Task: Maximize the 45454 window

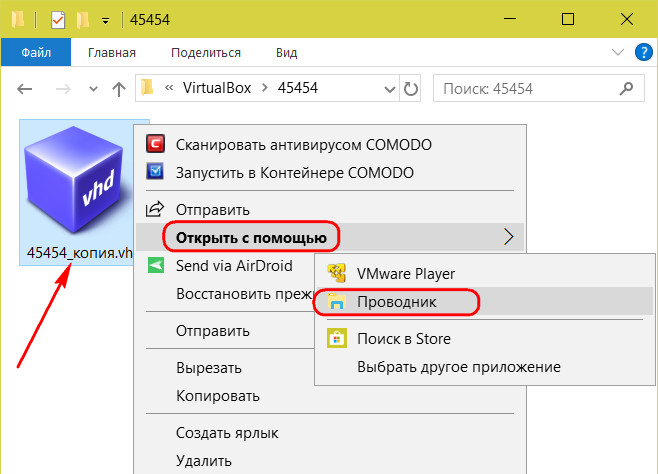Action: 568,19
